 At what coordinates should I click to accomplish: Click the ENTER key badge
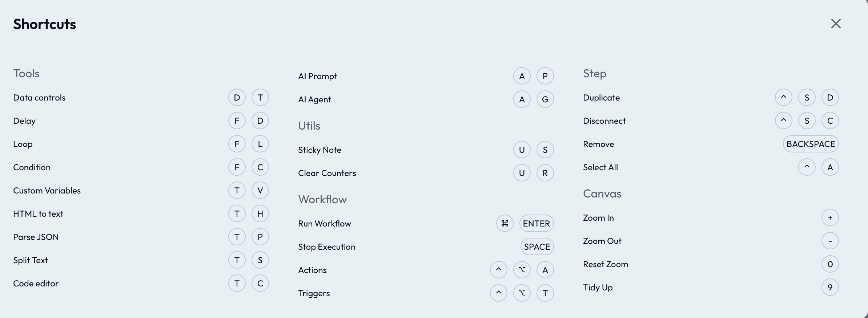pyautogui.click(x=537, y=224)
